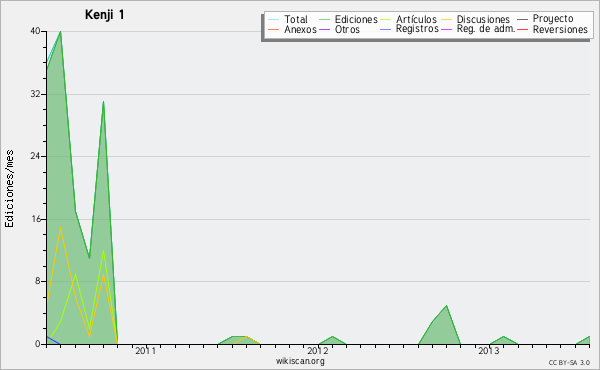Select the 'Discusiones' legend entry
The width and height of the screenshot is (600, 370).
point(483,20)
